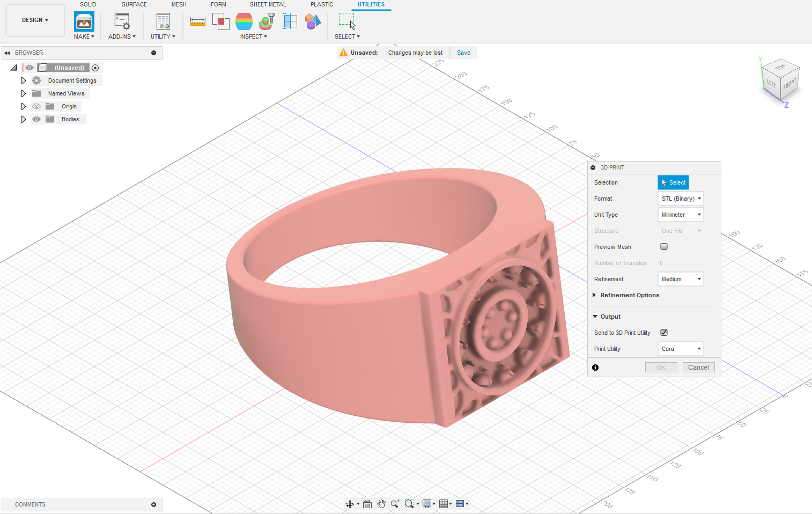Disable Send to 3D Print Utility

[664, 332]
